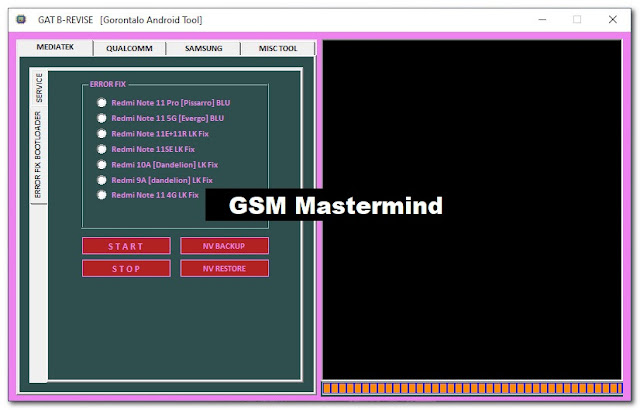Select the vertical SERVICE tab

tap(39, 87)
